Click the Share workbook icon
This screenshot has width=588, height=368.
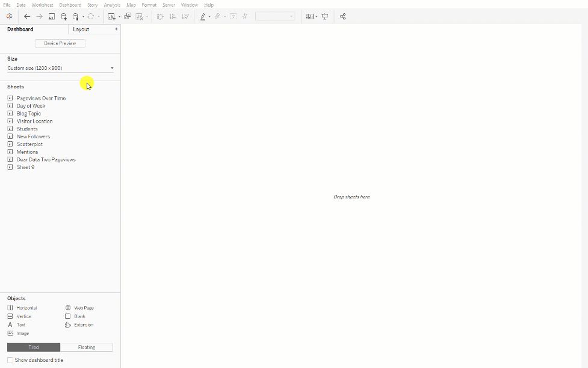click(x=343, y=16)
